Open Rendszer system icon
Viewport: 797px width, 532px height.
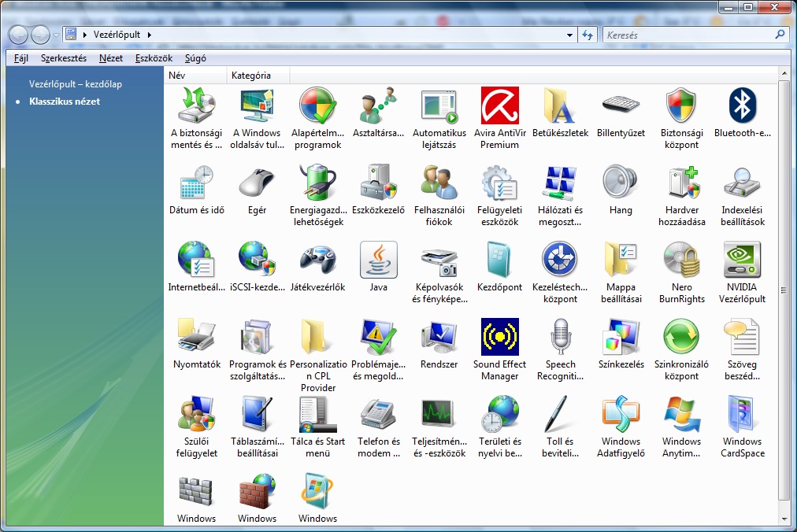coord(439,337)
